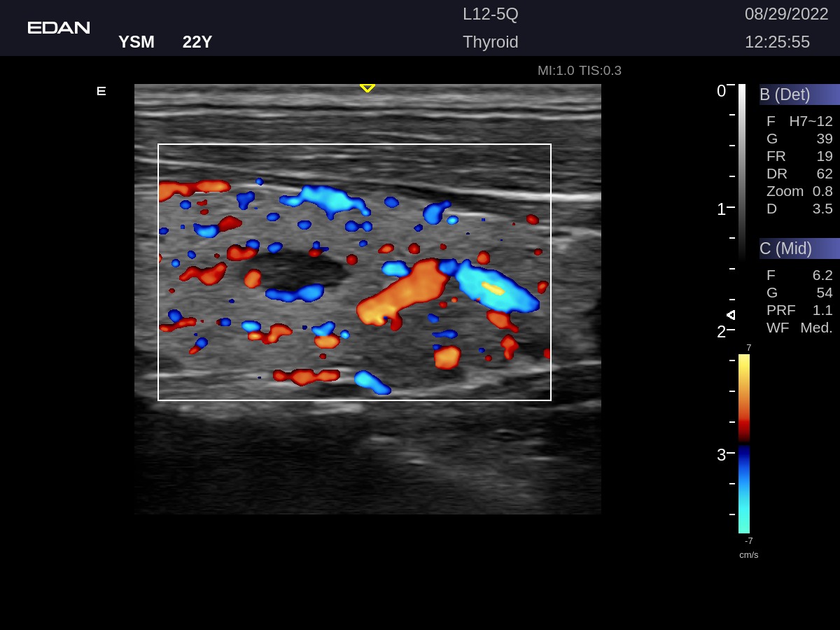
Task: Click the EDAN logo
Action: pos(59,28)
